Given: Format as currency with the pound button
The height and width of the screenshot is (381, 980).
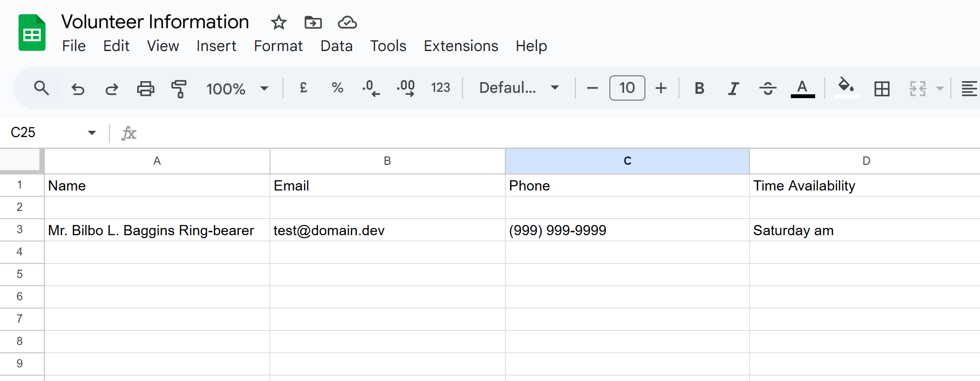Looking at the screenshot, I should (303, 88).
